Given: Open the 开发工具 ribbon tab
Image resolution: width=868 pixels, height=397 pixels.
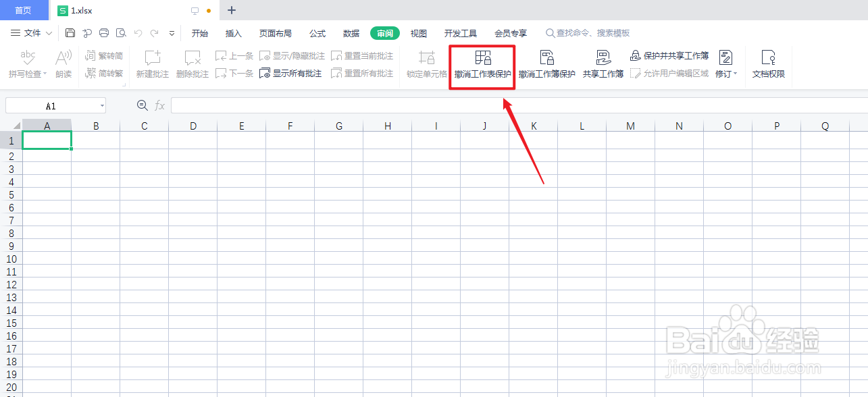Looking at the screenshot, I should point(461,33).
